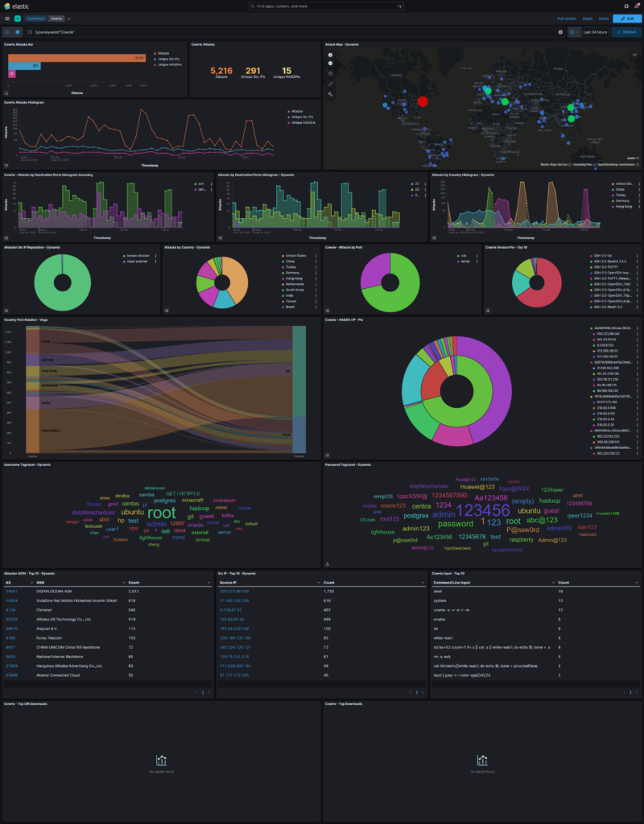Switch dashboard to Full screen
This screenshot has height=824, width=644.
point(567,19)
